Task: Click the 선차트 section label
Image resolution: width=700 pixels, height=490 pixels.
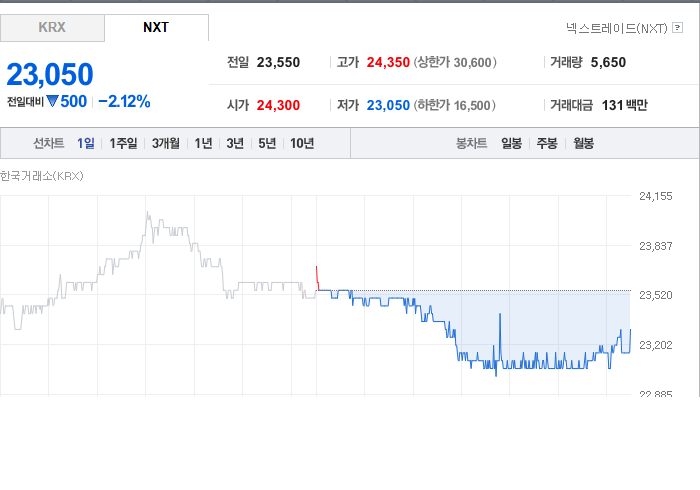Action: 49,143
